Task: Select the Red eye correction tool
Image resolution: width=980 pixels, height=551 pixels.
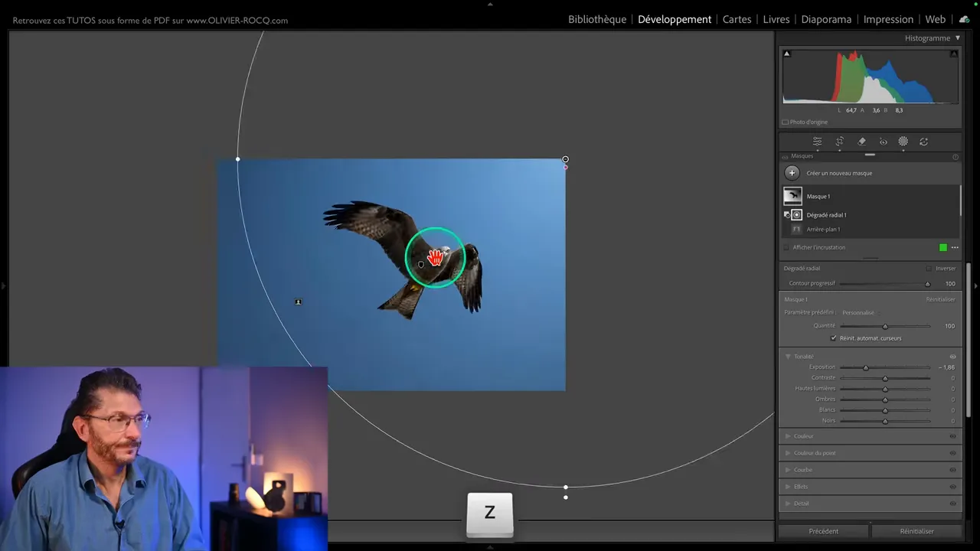Action: coord(883,142)
